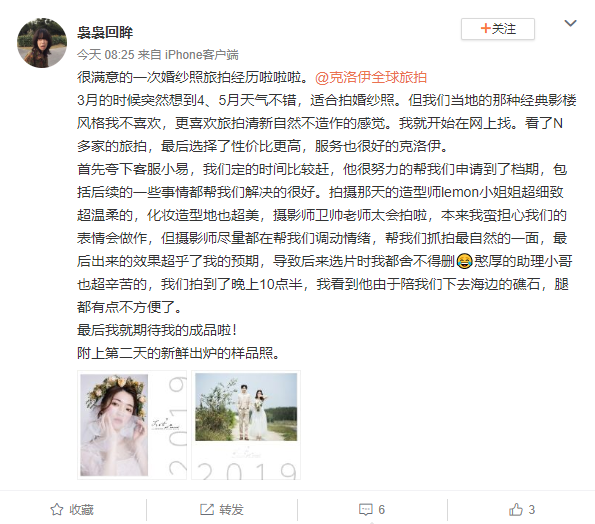Expand the post options chevron menu
Viewport: 595px width, 524px height.
click(570, 24)
